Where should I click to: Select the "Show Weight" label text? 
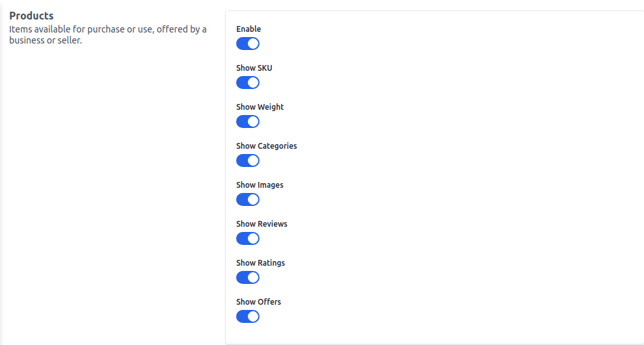[x=260, y=107]
